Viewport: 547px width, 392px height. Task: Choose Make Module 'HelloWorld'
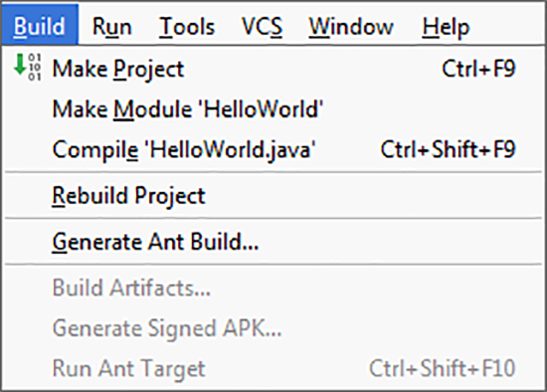coord(273,108)
